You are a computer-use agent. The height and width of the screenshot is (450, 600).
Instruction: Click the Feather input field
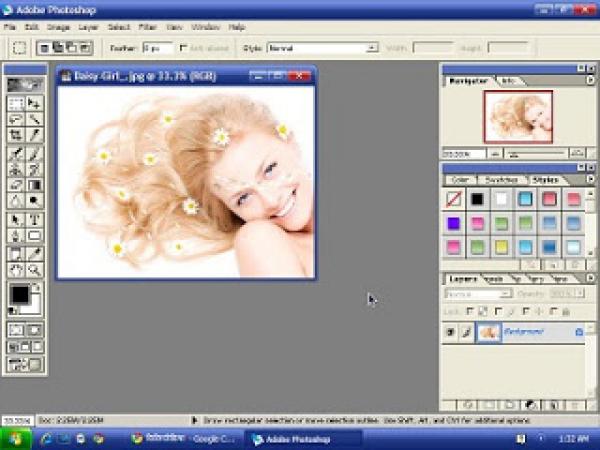pyautogui.click(x=157, y=47)
